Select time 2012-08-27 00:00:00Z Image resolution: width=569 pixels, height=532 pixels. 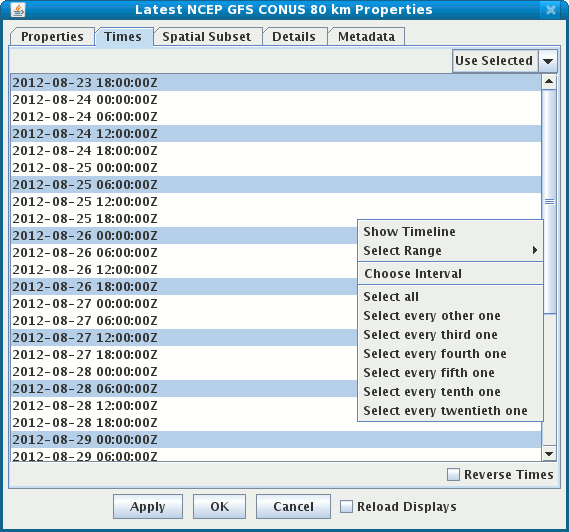tap(184, 304)
